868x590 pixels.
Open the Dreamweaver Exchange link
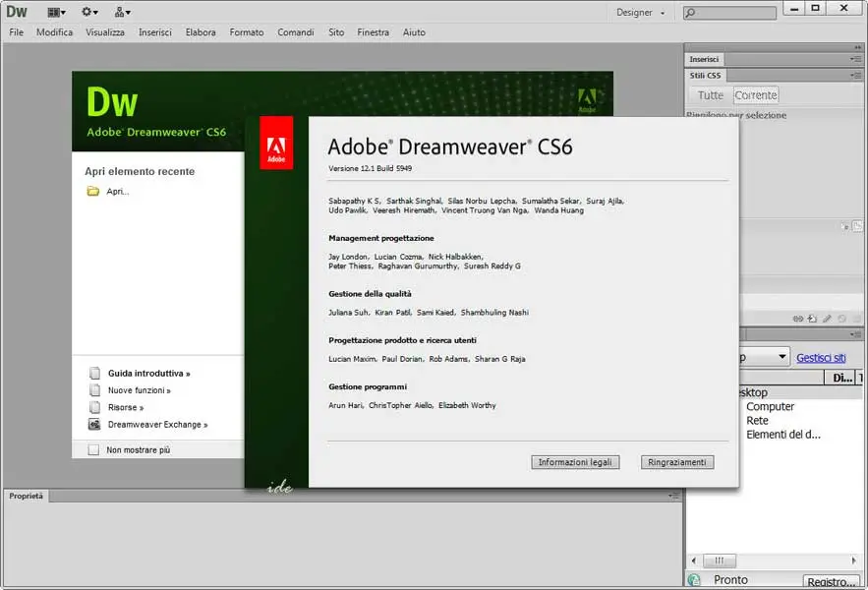pos(157,425)
